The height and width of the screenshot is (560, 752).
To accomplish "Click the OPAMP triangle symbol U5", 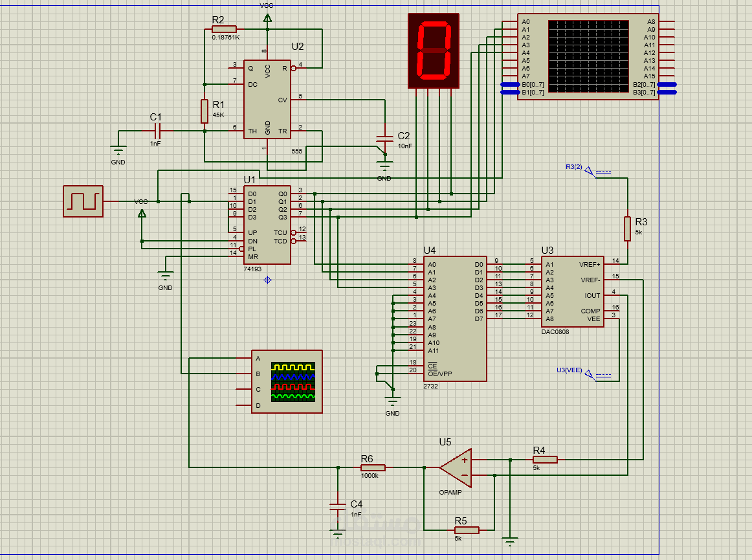I will coord(456,468).
